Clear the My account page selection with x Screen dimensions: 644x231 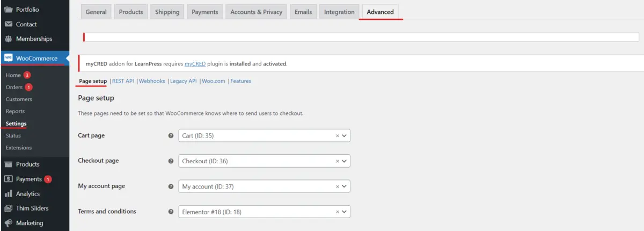338,186
